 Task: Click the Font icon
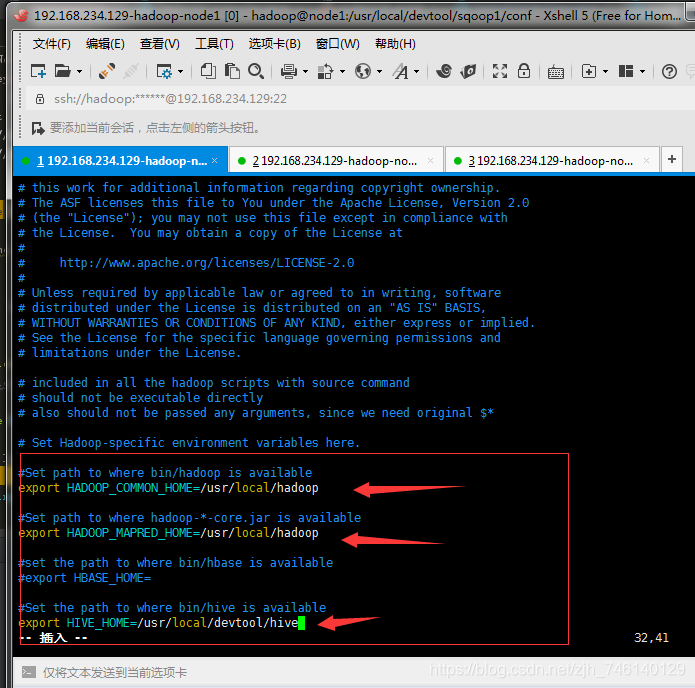pos(401,71)
